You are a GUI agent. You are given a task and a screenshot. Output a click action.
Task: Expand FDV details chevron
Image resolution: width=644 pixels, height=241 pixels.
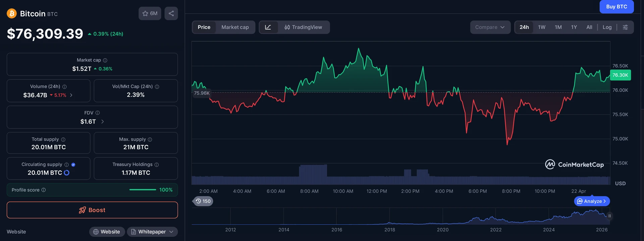102,122
